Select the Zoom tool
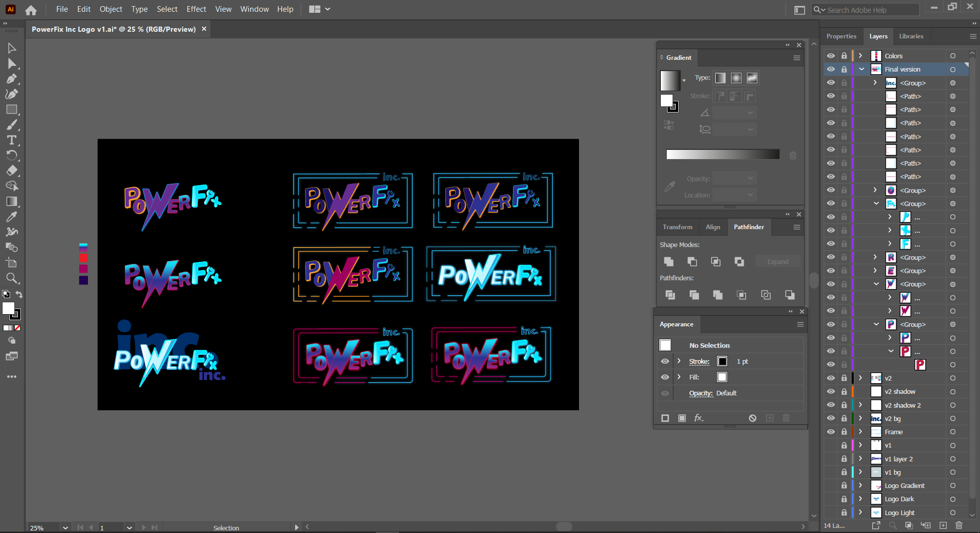Viewport: 980px width, 533px height. (12, 278)
